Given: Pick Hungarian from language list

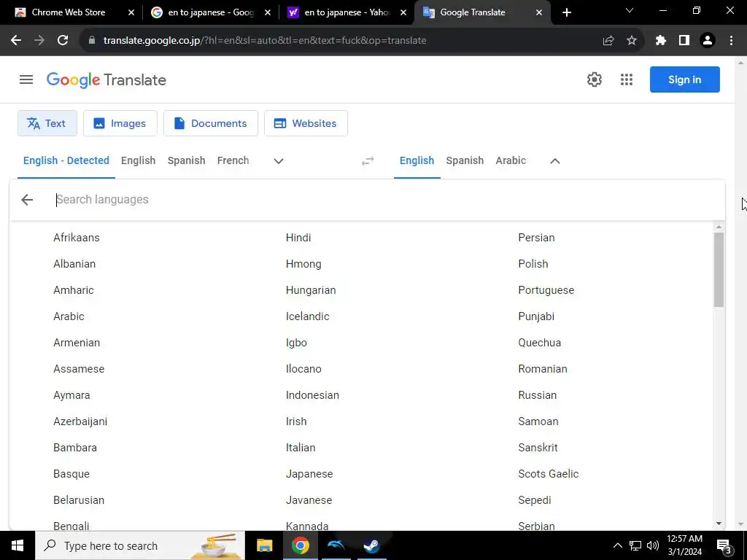Looking at the screenshot, I should (x=311, y=290).
